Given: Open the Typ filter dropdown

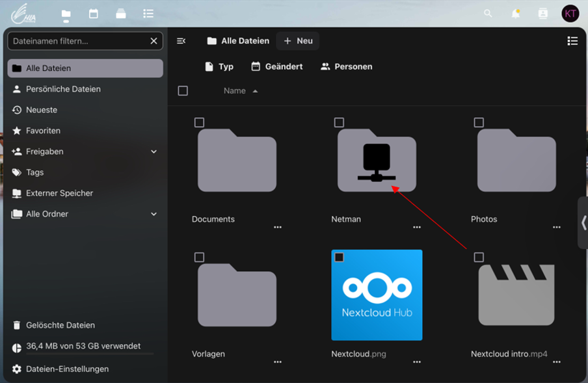Looking at the screenshot, I should coord(219,67).
